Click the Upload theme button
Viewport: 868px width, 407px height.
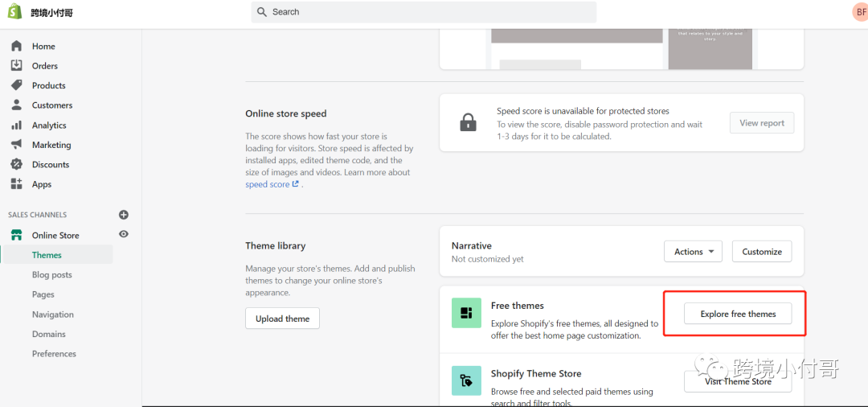point(282,319)
